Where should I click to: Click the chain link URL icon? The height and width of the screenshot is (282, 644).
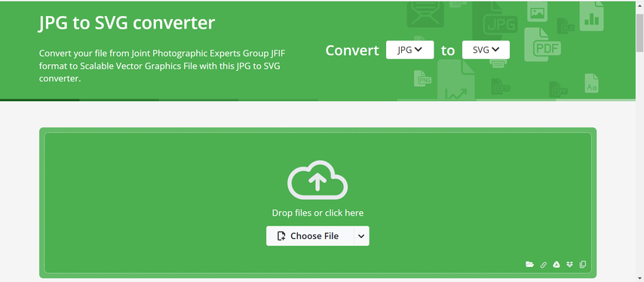pos(544,265)
